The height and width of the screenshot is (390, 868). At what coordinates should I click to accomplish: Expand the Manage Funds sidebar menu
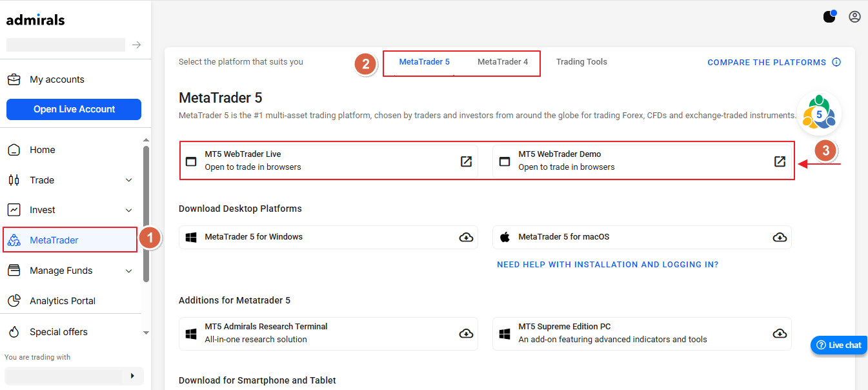[128, 271]
